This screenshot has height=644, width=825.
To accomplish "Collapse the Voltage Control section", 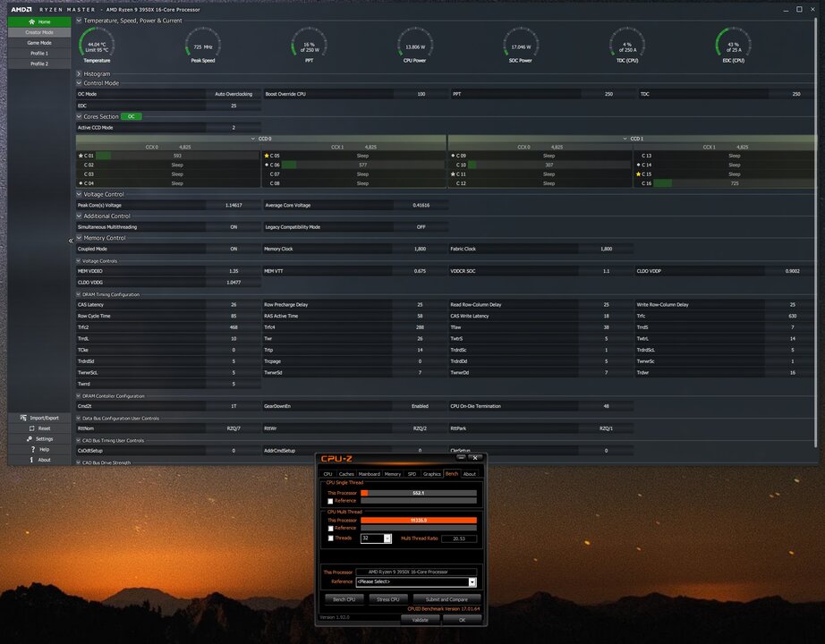I will 79,194.
